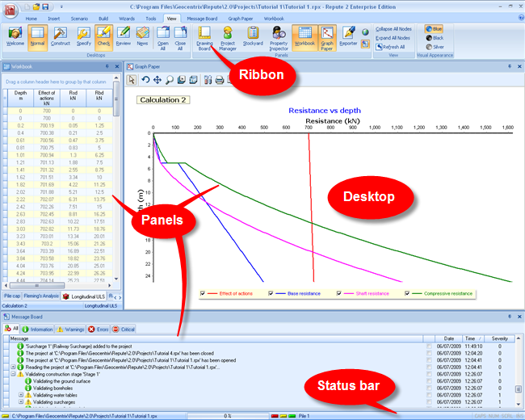Open the Home ribbon tab
Screen dimensions: 525x420
point(31,19)
